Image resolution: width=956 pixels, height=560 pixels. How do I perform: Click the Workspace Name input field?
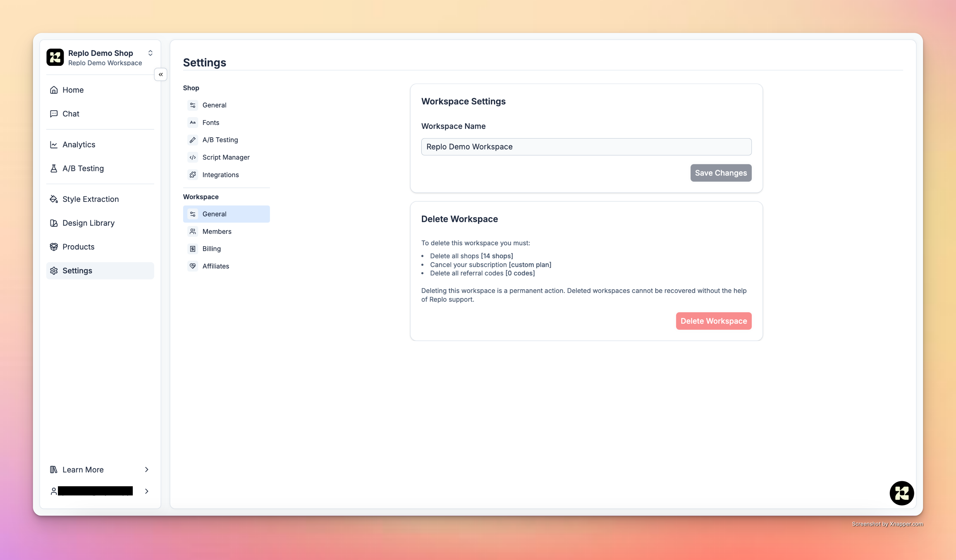(x=586, y=147)
